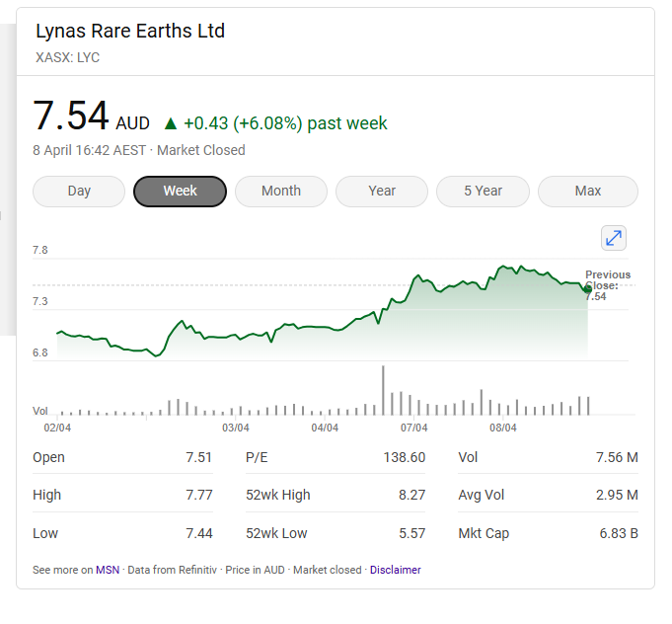Screen dimensions: 672x624
Task: Click the P/E value 138.60
Action: pos(405,457)
